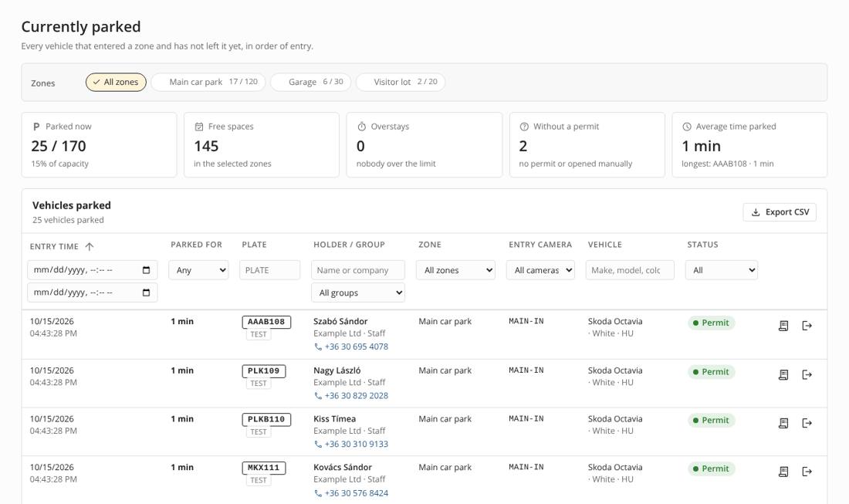
Task: Click the plate badge MKX111
Action: pyautogui.click(x=264, y=468)
